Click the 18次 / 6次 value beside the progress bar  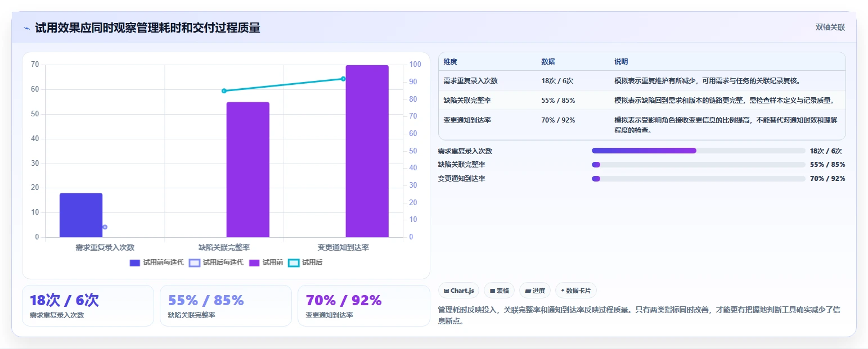(x=826, y=151)
